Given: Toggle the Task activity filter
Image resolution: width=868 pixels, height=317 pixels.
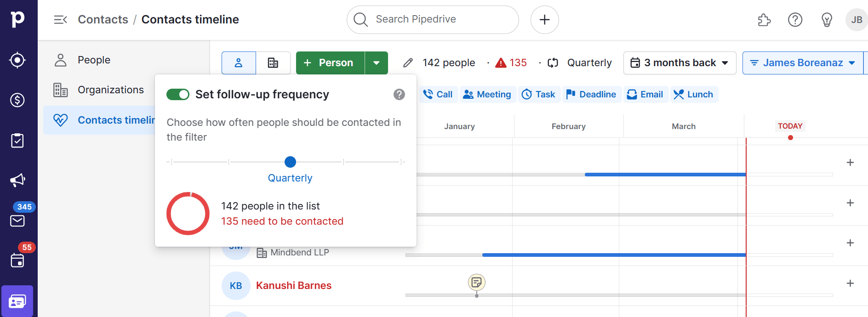Looking at the screenshot, I should (x=539, y=95).
